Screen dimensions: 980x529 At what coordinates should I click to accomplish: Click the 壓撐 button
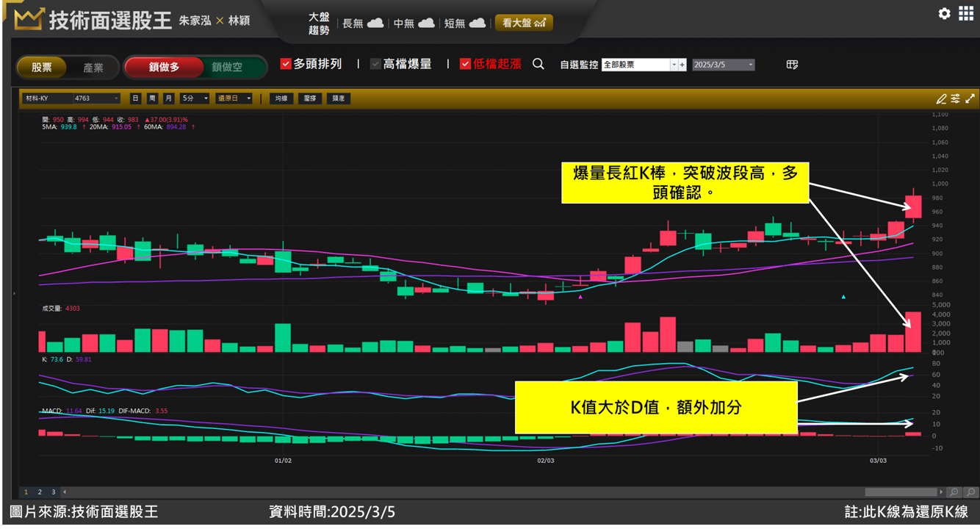[x=310, y=98]
